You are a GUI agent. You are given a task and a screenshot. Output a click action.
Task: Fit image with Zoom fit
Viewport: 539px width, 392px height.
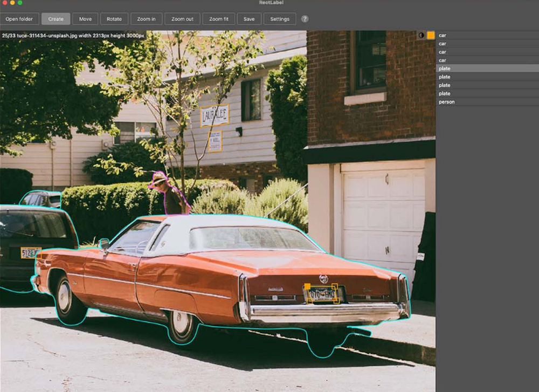(219, 19)
